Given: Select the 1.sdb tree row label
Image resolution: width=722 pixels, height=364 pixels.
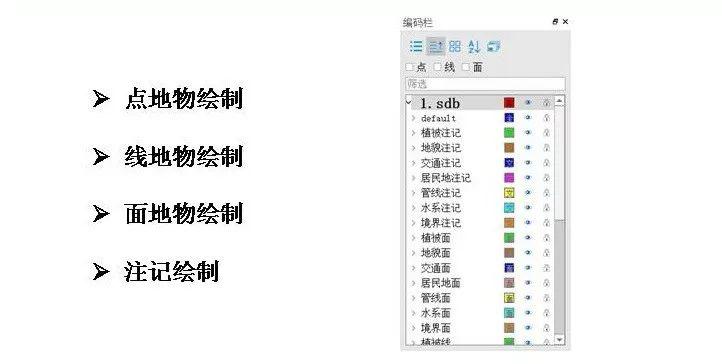Looking at the screenshot, I should coord(440,103).
